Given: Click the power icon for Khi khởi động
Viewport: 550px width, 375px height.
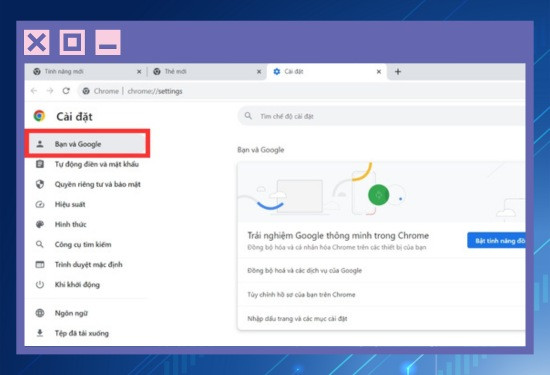Looking at the screenshot, I should point(40,284).
